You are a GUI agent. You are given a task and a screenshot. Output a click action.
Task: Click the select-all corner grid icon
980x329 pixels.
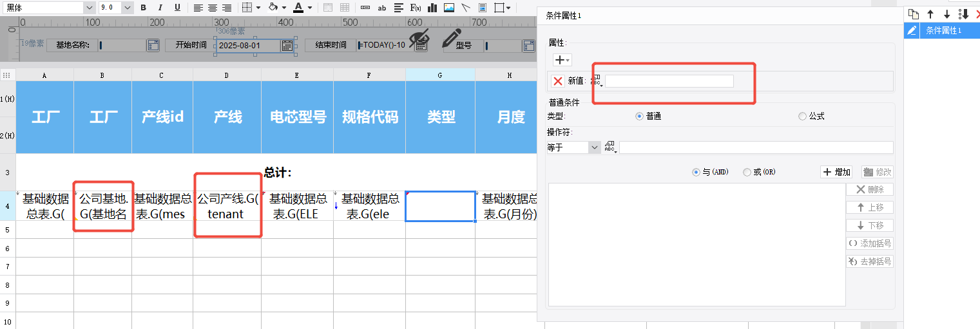pos(8,75)
